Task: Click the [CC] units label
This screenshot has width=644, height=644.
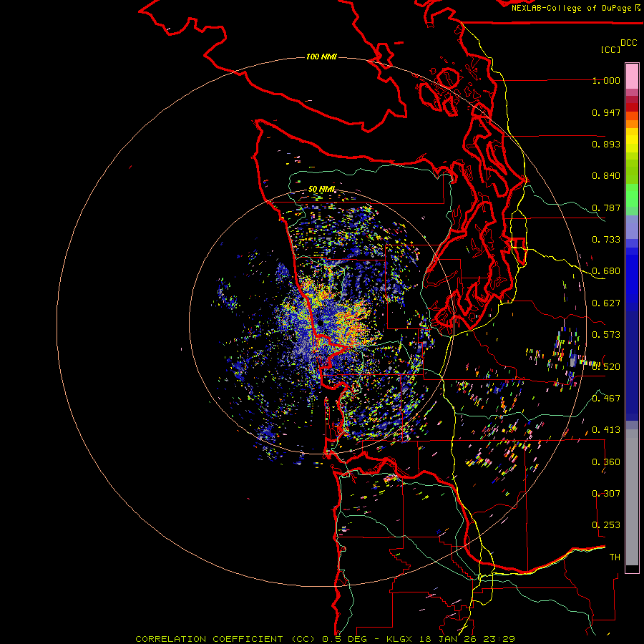Action: pyautogui.click(x=610, y=49)
